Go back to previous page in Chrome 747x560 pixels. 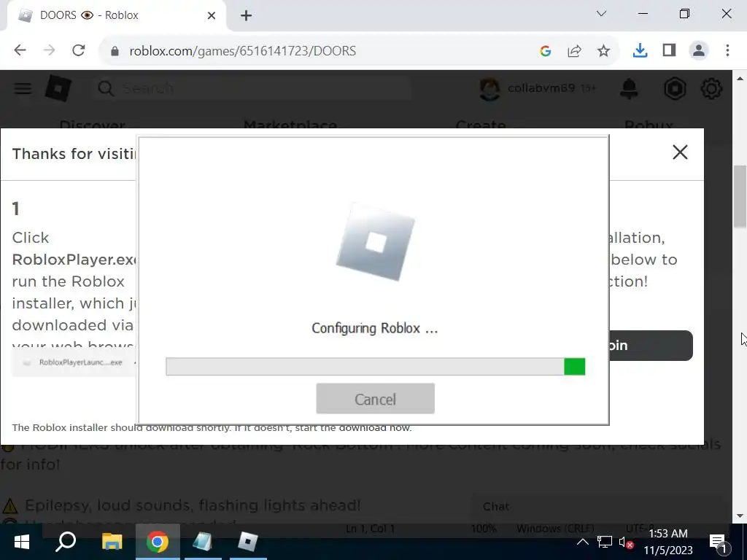[20, 50]
